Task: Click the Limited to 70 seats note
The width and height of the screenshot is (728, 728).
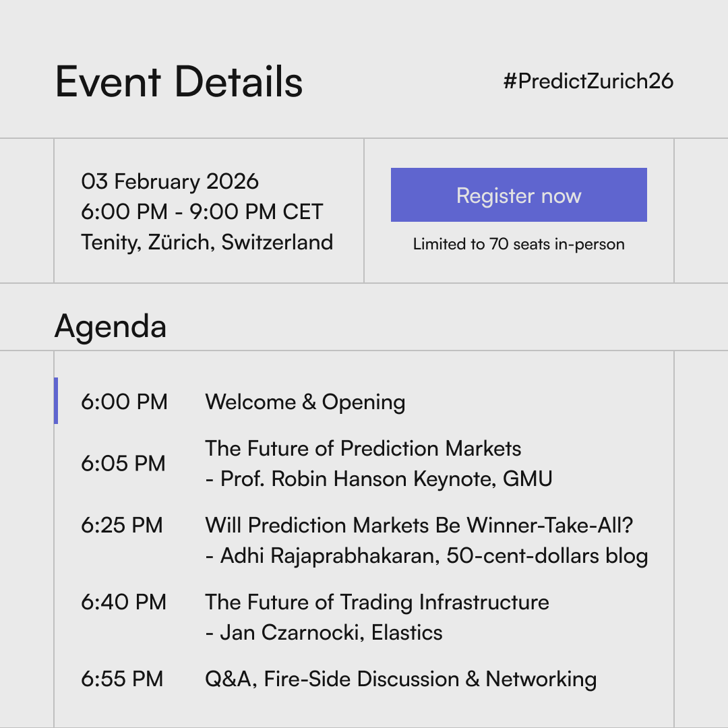Action: pos(518,244)
